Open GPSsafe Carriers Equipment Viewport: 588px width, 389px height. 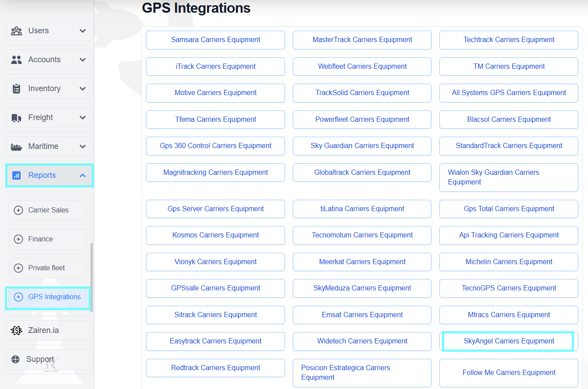pos(215,288)
